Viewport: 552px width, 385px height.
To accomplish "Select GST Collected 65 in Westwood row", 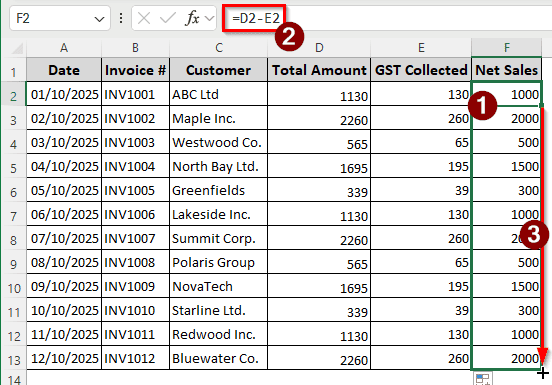I will click(x=421, y=142).
